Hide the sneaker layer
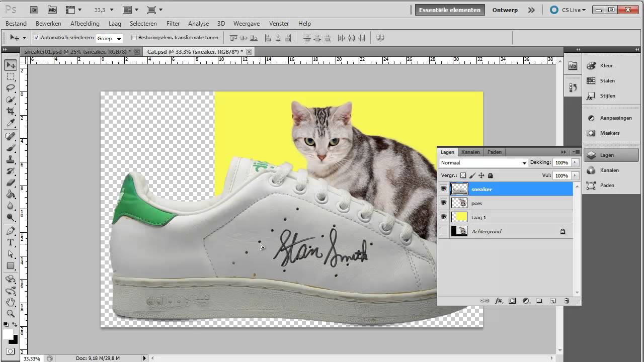This screenshot has height=362, width=644. [443, 189]
